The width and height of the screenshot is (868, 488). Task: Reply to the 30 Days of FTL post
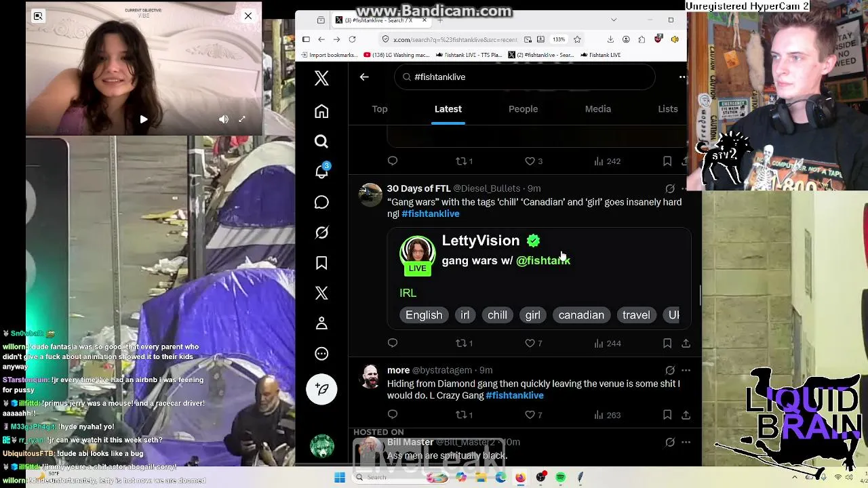click(393, 344)
